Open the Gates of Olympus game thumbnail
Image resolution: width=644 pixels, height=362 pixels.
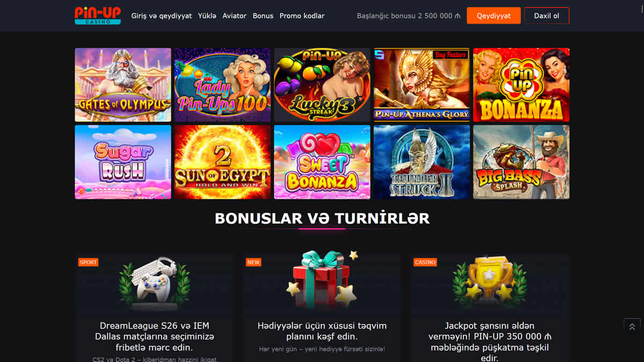pos(123,85)
